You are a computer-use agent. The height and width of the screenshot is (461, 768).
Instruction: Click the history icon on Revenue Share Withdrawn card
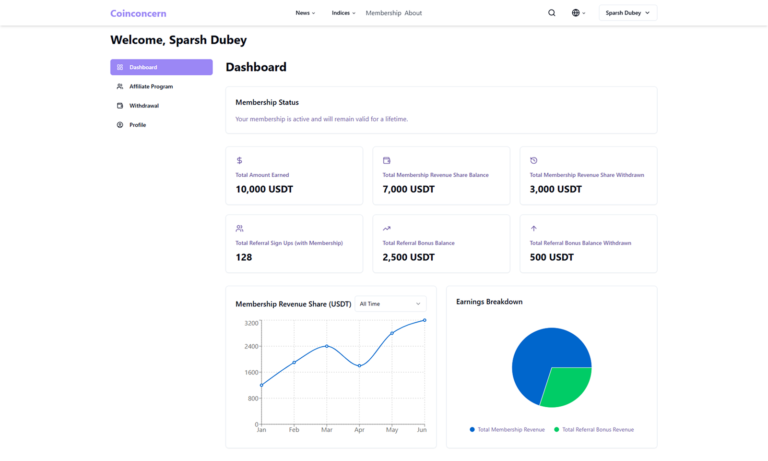click(533, 160)
